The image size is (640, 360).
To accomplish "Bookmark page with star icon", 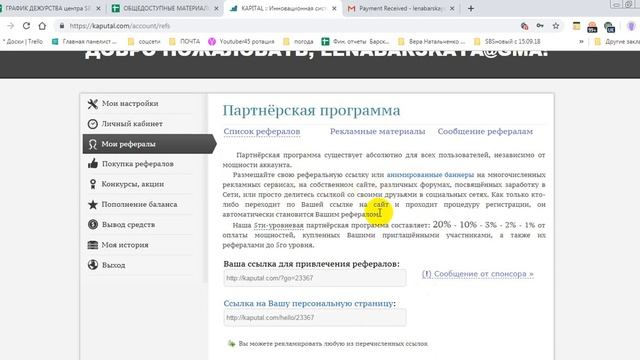I will (556, 26).
